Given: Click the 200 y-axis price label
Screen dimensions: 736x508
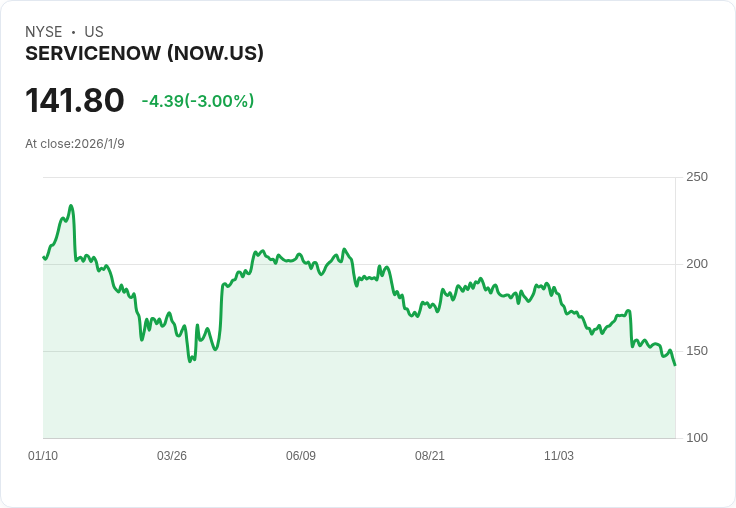Looking at the screenshot, I should (x=697, y=264).
